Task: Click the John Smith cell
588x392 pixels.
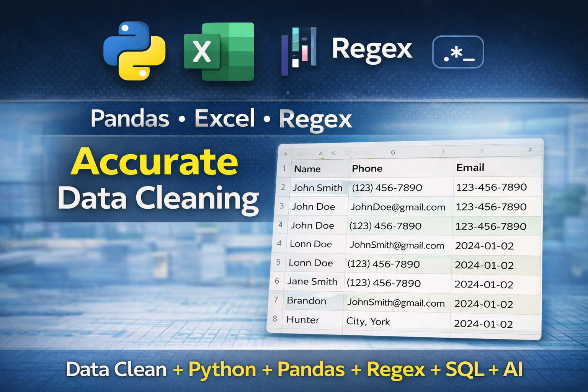Action: point(317,188)
